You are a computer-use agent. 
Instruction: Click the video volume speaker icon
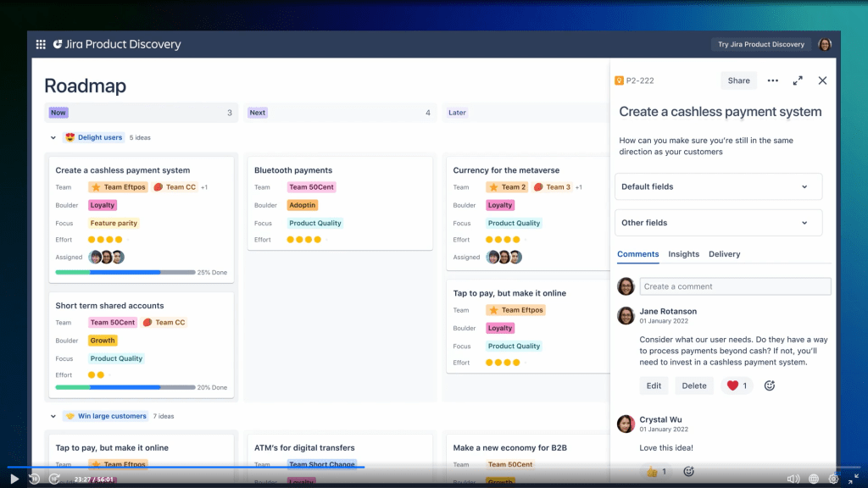(793, 479)
